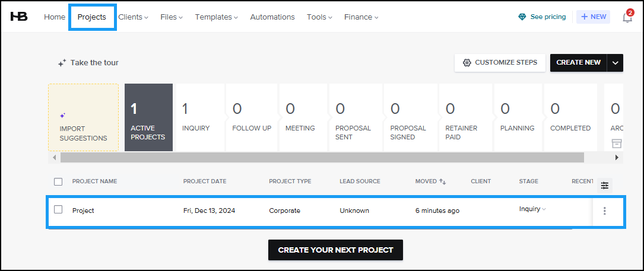Click the Take the tour sparkle icon
The image size is (644, 271).
pyautogui.click(x=62, y=63)
